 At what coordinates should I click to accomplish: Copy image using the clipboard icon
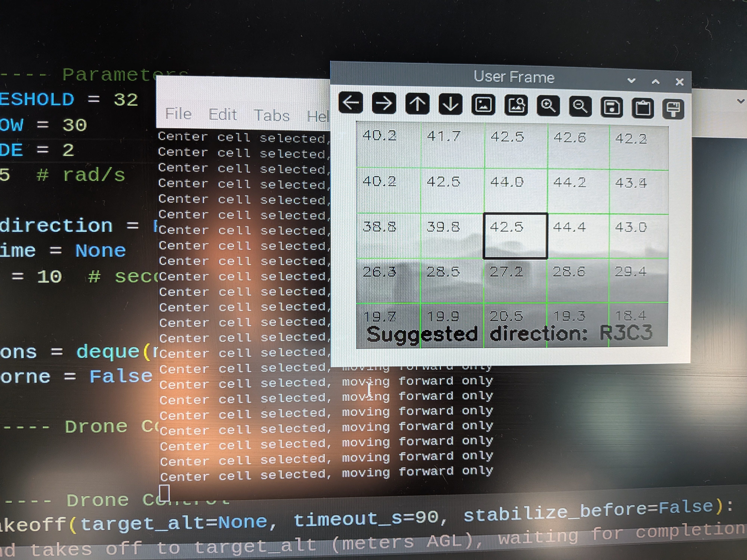(642, 108)
